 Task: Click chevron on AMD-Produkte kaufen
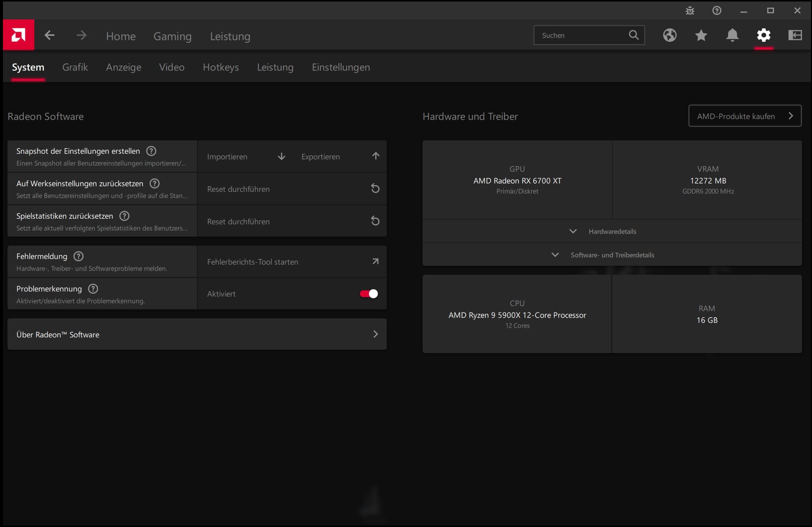[791, 116]
